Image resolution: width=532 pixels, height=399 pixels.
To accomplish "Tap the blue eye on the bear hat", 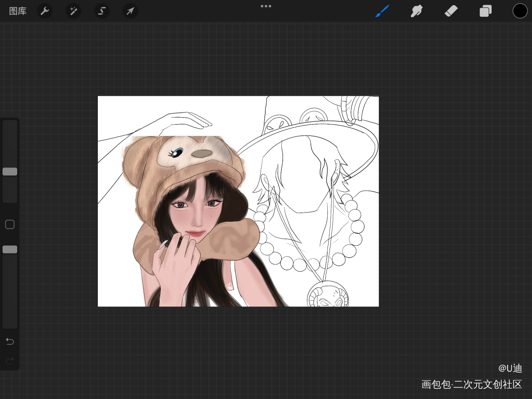I will pyautogui.click(x=177, y=152).
